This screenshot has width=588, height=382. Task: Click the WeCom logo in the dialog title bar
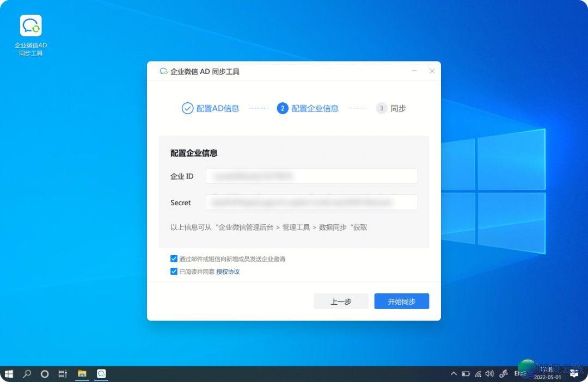coord(163,71)
